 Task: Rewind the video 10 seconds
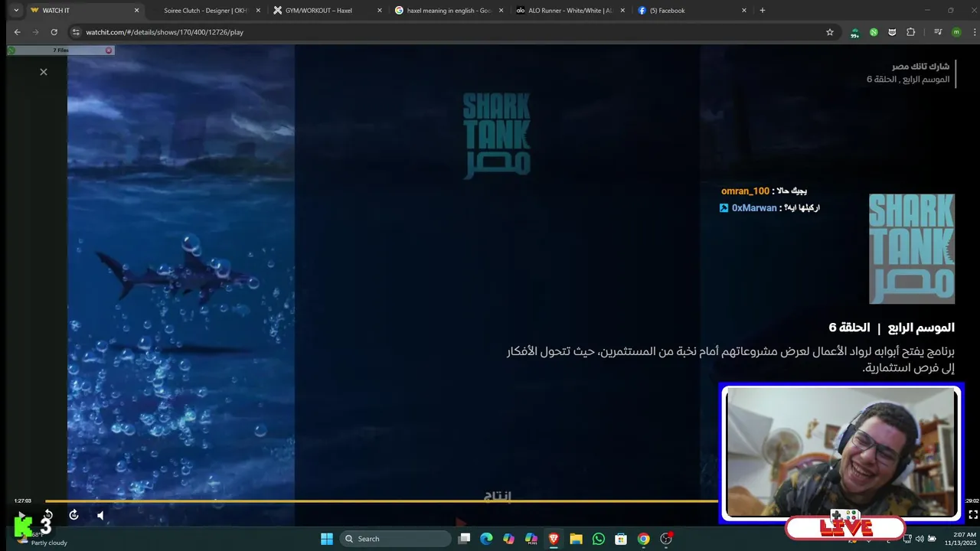pyautogui.click(x=47, y=515)
